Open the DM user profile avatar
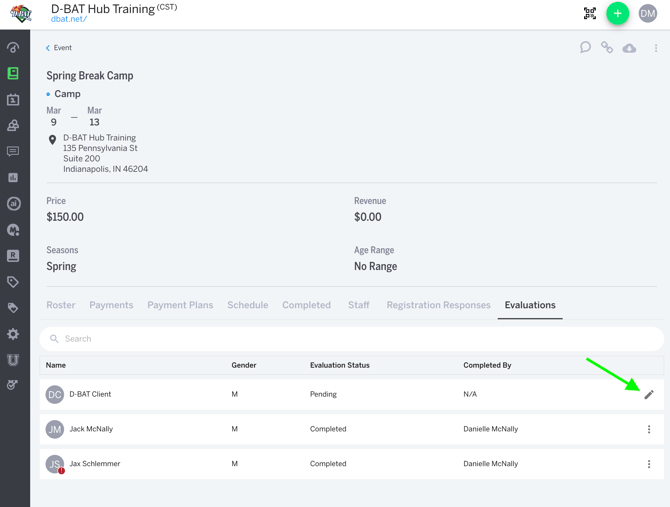Viewport: 670px width, 507px height. point(648,14)
